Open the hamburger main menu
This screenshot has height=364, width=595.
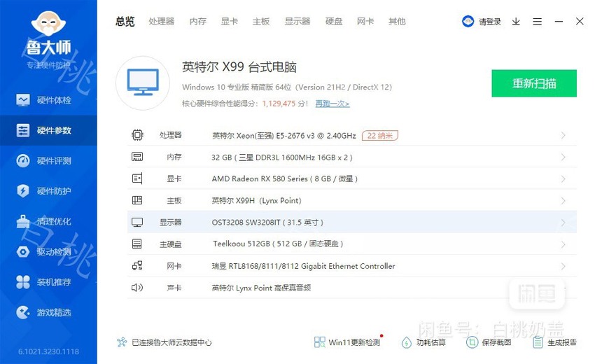tap(537, 22)
